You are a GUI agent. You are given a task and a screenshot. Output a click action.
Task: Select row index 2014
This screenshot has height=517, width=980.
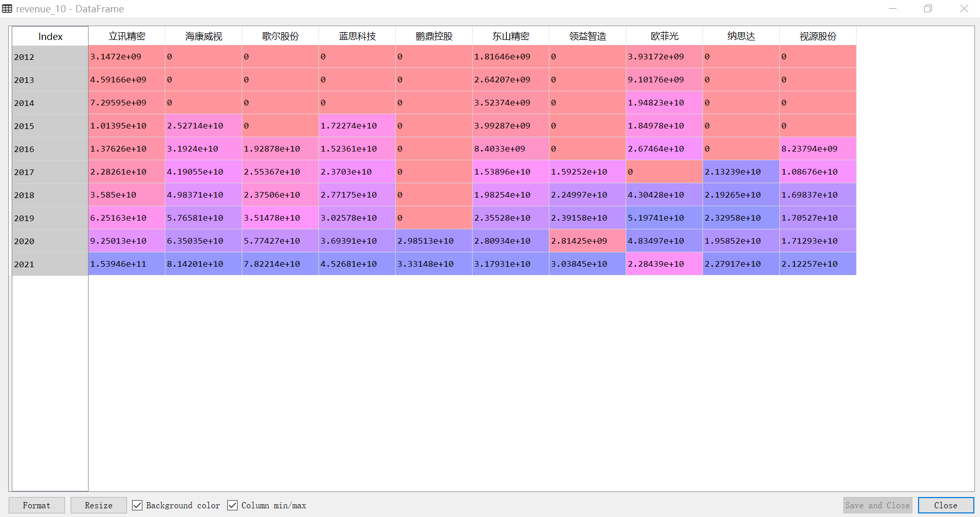click(x=50, y=103)
